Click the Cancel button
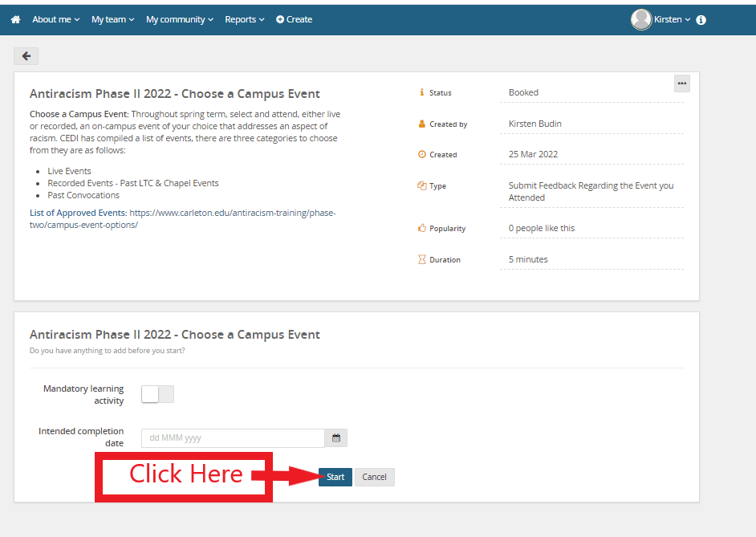 (x=375, y=478)
